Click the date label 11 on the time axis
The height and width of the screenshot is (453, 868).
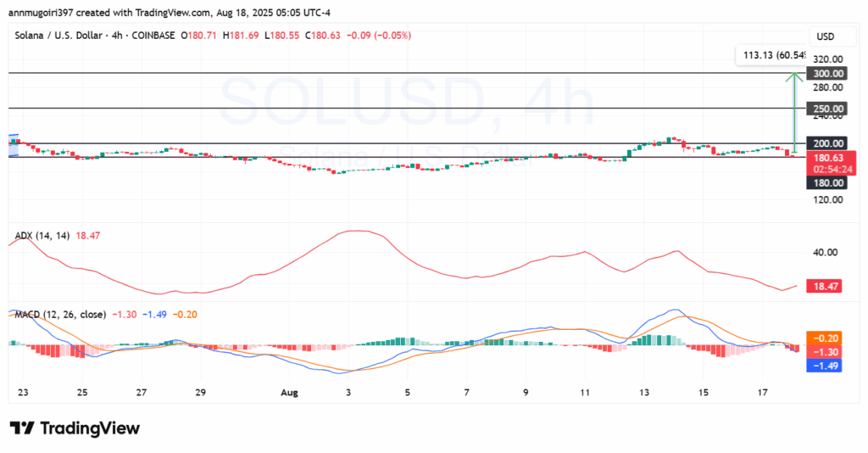click(x=585, y=392)
